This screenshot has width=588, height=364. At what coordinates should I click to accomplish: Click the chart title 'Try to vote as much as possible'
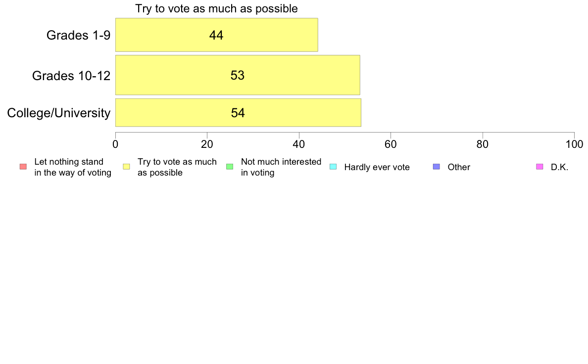click(216, 8)
